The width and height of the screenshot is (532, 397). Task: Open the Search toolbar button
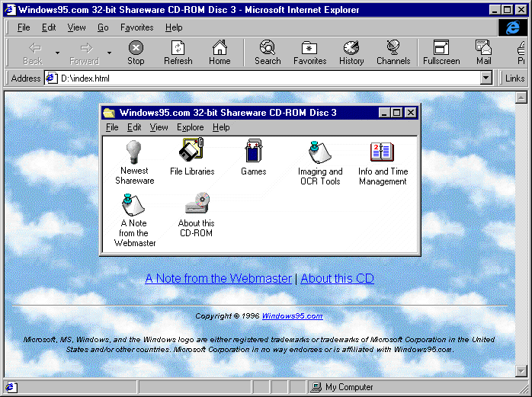pos(268,53)
